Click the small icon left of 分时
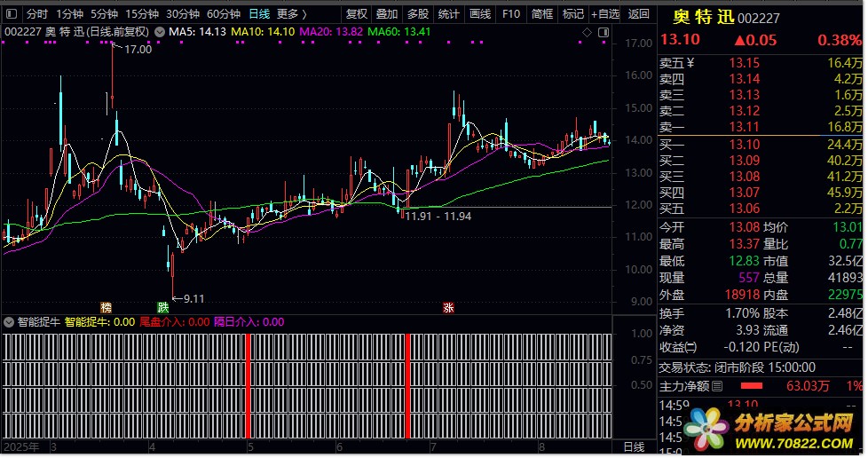Image resolution: width=868 pixels, height=458 pixels. pos(12,14)
